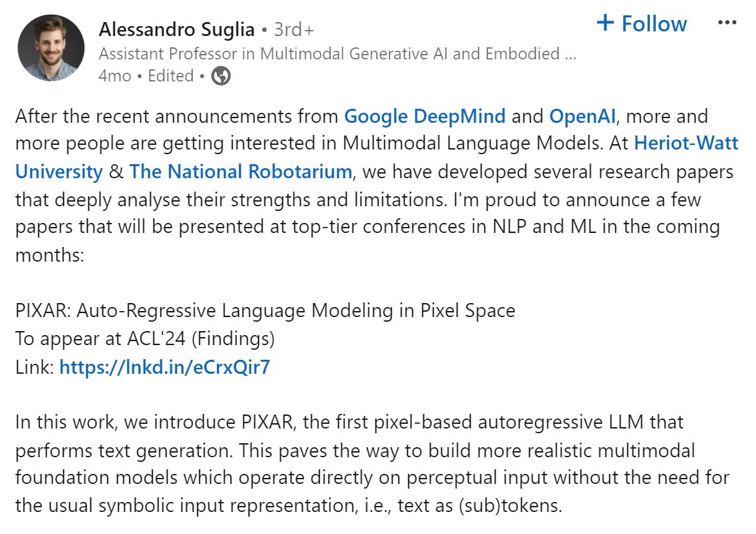
Task: Click the word "Link:" before the URL
Action: (34, 366)
